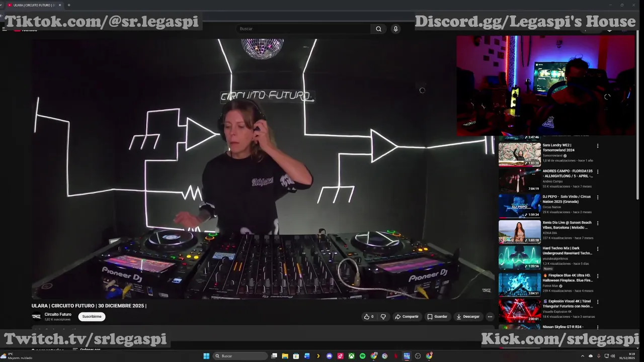Open options menu for Explosión Visual 4K video
The image size is (644, 362).
598,302
